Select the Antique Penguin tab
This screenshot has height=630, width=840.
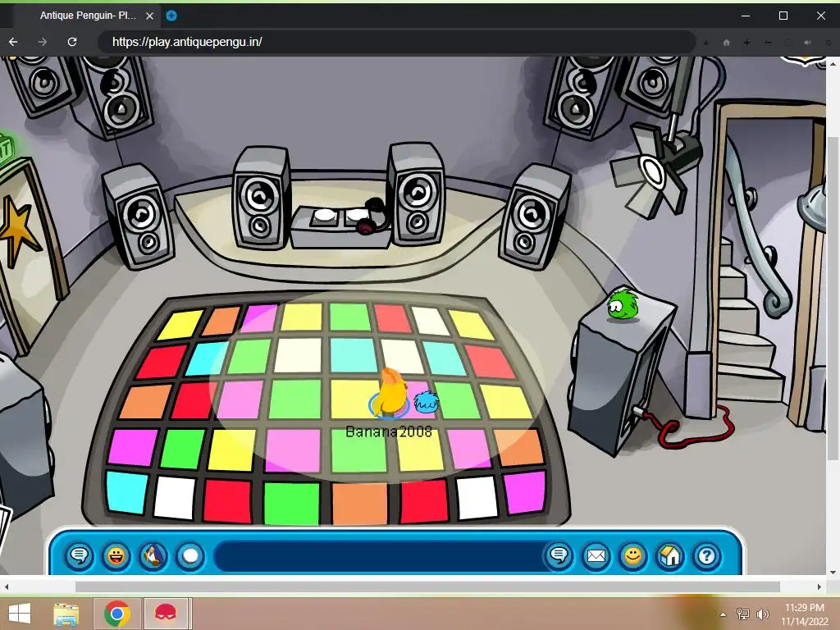(89, 16)
